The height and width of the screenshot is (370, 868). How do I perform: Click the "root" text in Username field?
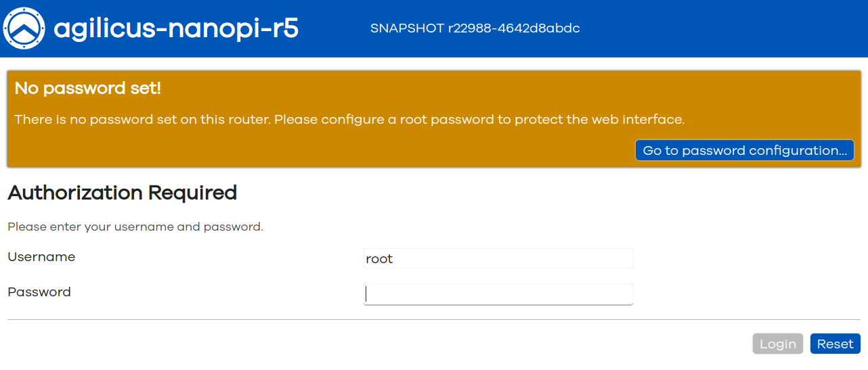(x=379, y=259)
